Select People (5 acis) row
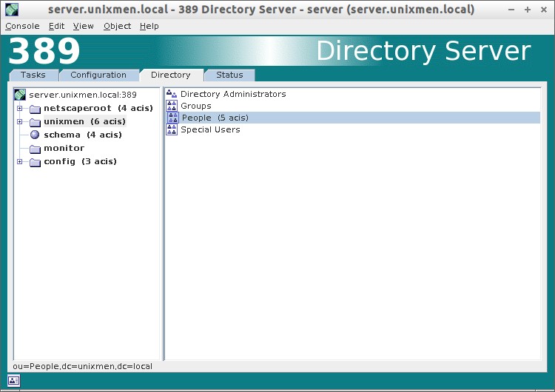Screen dimensions: 555x392 pyautogui.click(x=353, y=118)
